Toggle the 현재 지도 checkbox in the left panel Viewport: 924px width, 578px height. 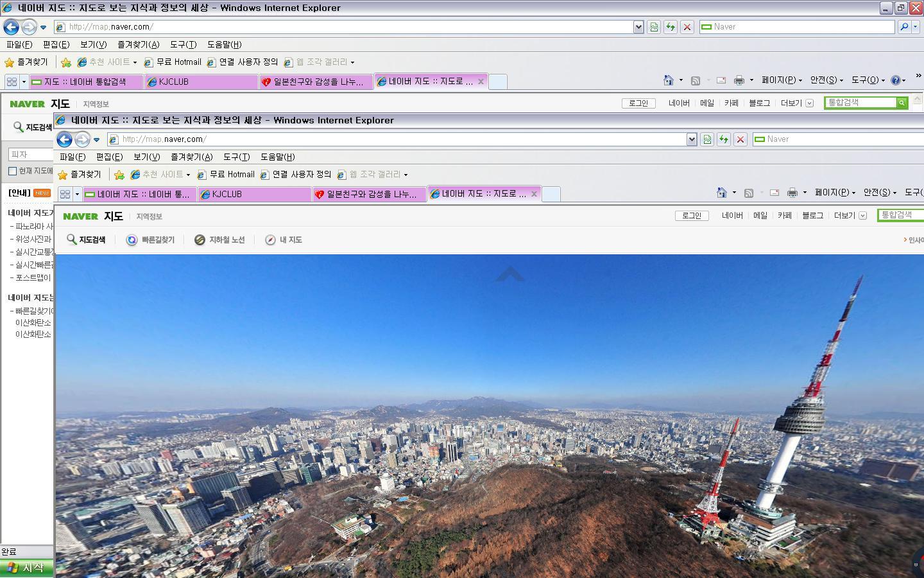pyautogui.click(x=12, y=171)
